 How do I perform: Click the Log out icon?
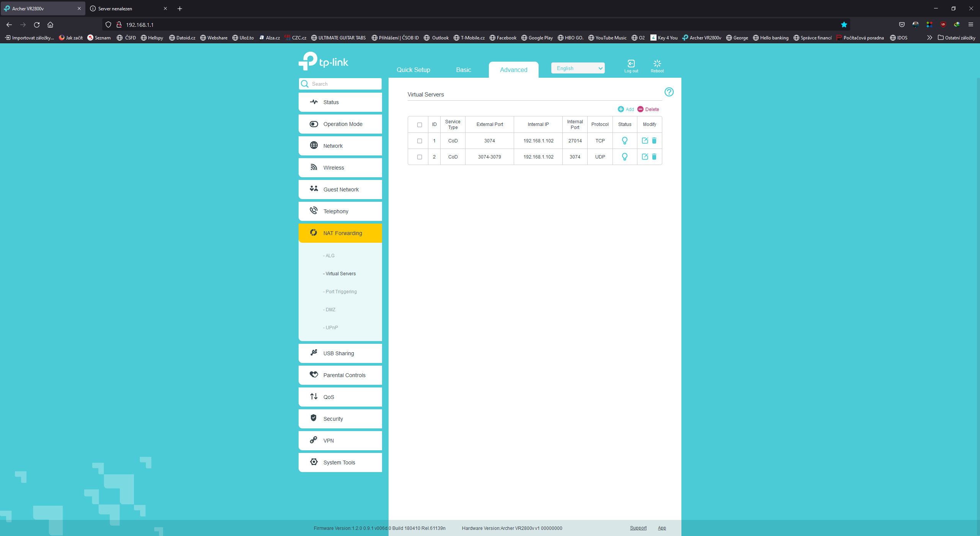[631, 64]
